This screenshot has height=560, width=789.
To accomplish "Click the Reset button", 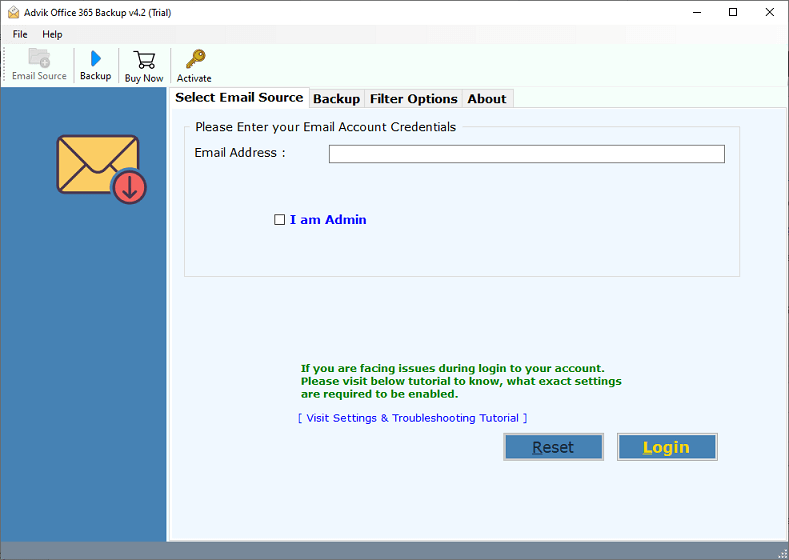I will click(553, 447).
